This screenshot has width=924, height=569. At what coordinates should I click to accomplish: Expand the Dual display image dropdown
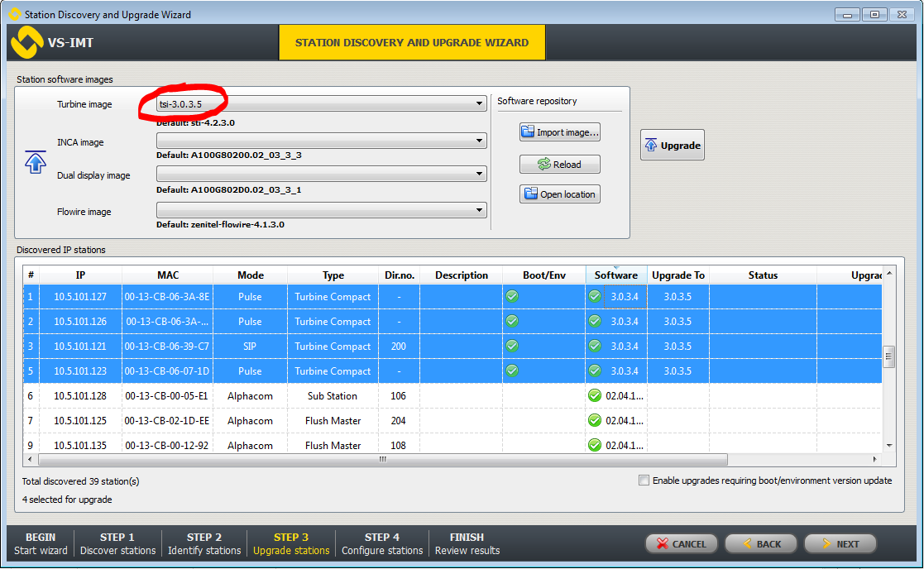coord(480,175)
